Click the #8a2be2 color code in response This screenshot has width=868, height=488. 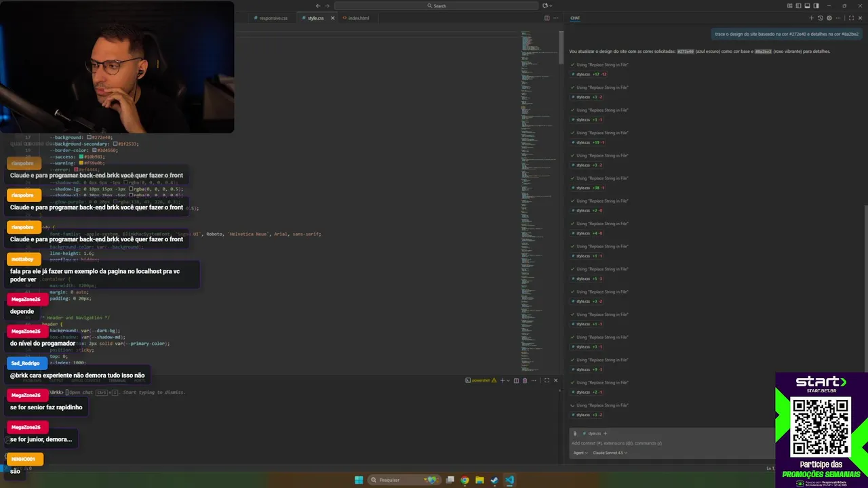pos(764,52)
